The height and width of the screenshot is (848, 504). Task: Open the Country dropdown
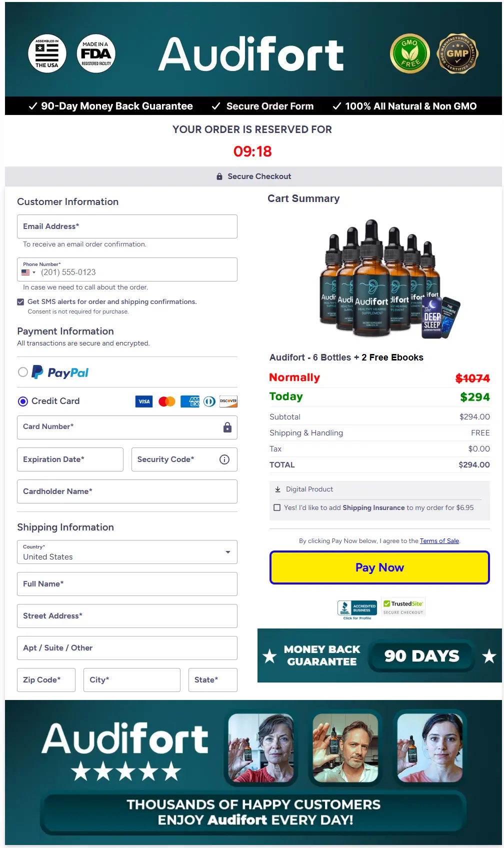127,552
